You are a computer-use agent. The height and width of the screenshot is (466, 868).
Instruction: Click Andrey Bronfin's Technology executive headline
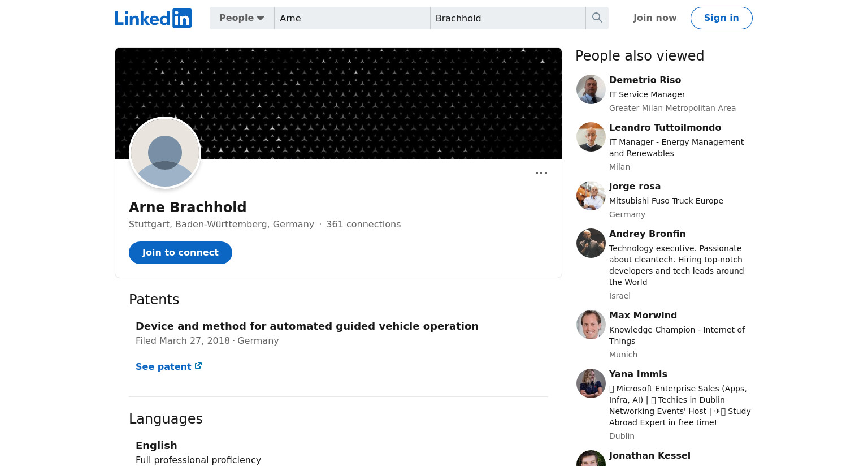pos(676,265)
